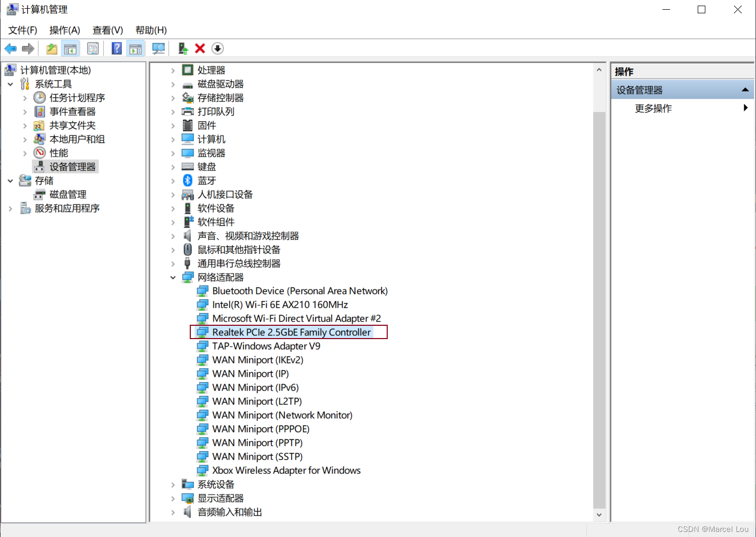Click the Bluetooth icon beside 蓝牙

(188, 181)
